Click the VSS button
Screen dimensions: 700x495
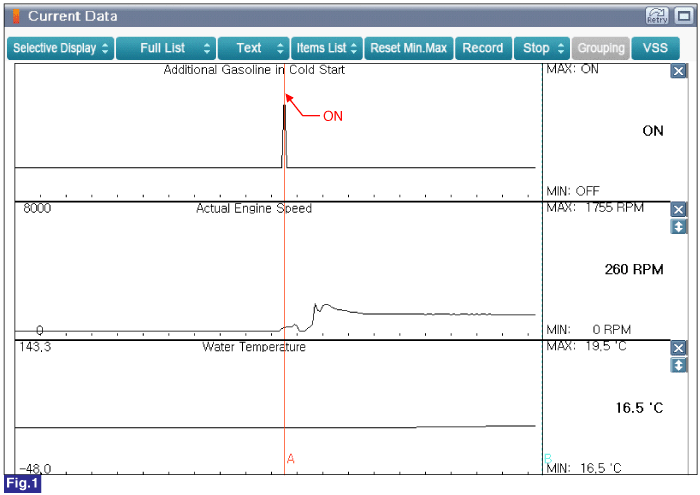pos(655,48)
